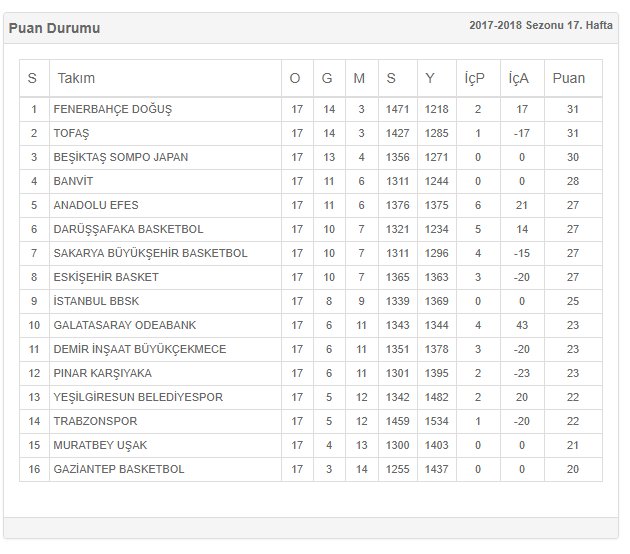The image size is (630, 554).
Task: Select the BEŞİKTAŞ SOMPO JAPAN team name
Action: [x=121, y=157]
